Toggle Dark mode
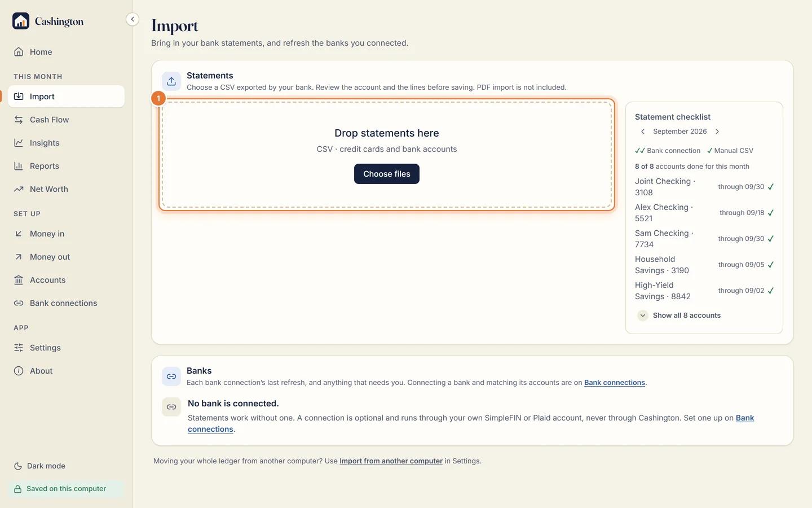The width and height of the screenshot is (812, 508). [39, 466]
